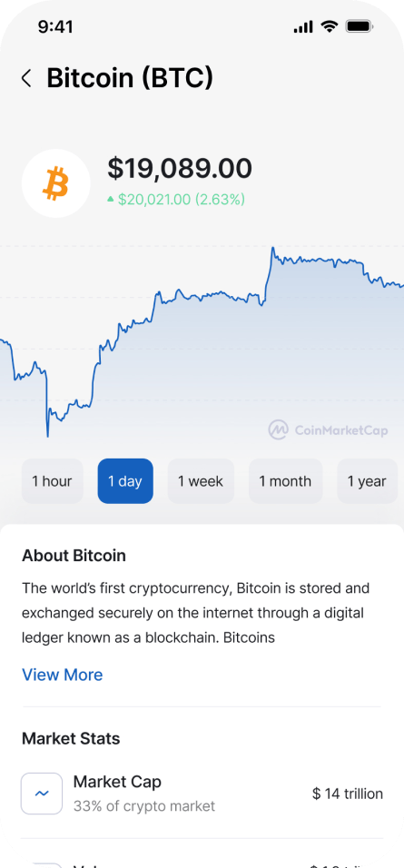Tap the About Bitcoin heading

coord(74,556)
